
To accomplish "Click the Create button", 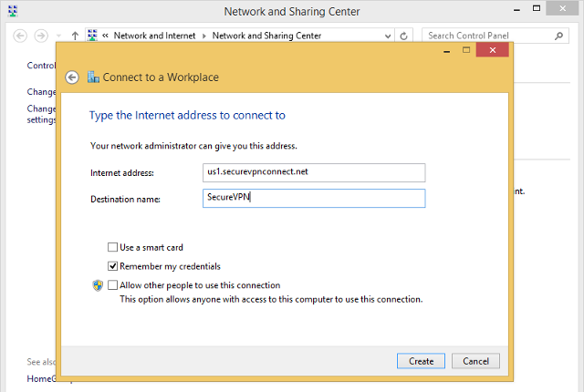I will coord(421,361).
